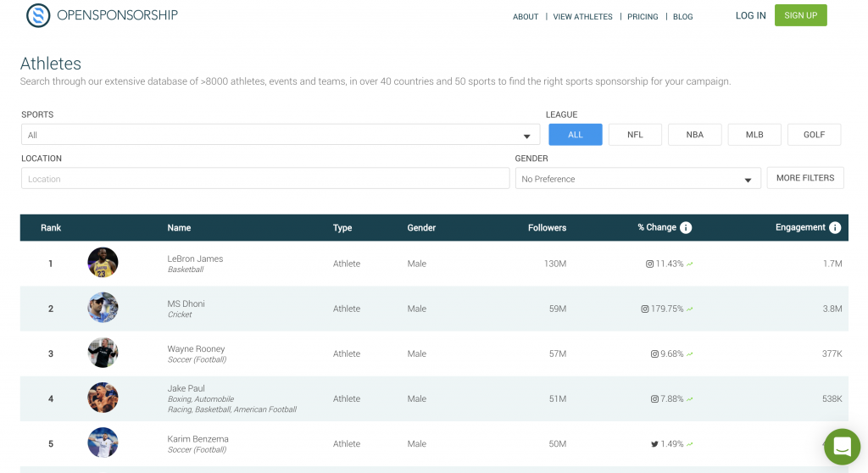Click the 59M followers value
Image resolution: width=868 pixels, height=473 pixels.
click(x=558, y=309)
